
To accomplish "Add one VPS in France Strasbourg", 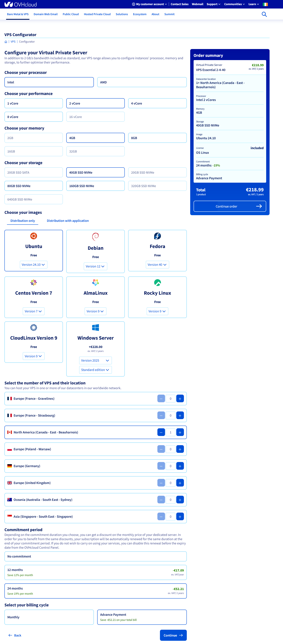I will coord(180,416).
